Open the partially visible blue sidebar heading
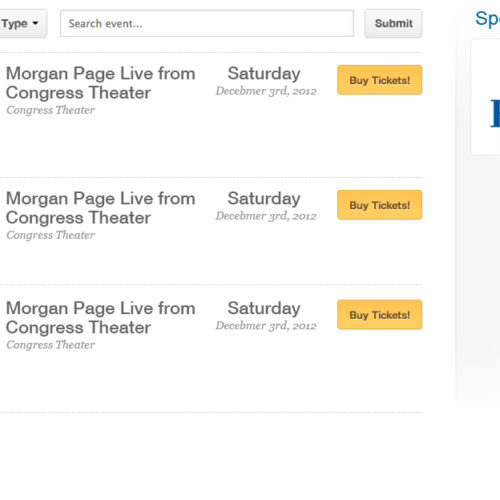 (x=487, y=19)
